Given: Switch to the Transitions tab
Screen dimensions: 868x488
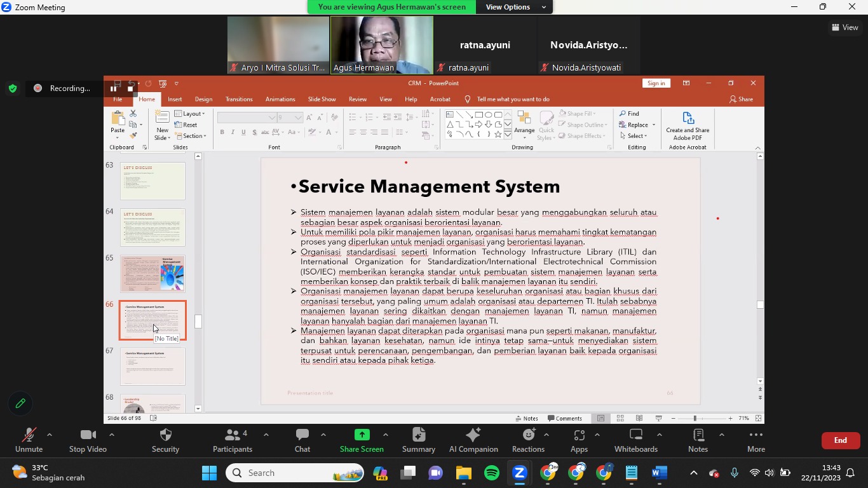Looking at the screenshot, I should point(239,99).
